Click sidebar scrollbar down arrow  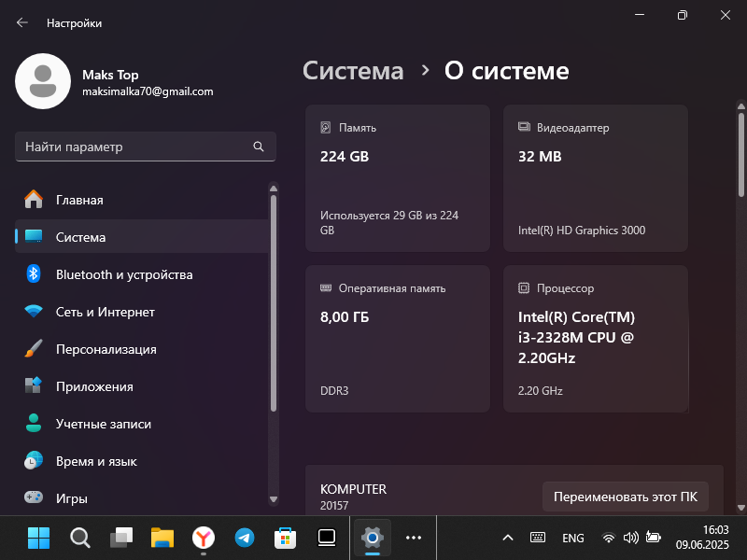click(274, 499)
